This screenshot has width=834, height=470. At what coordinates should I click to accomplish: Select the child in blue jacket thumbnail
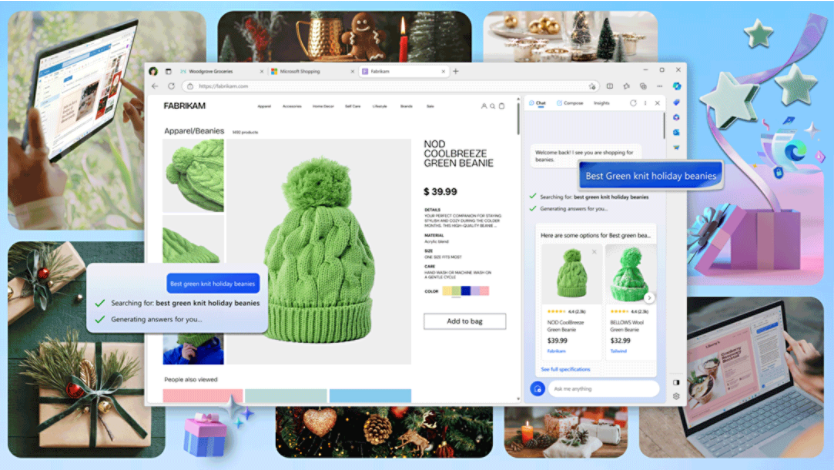click(193, 349)
